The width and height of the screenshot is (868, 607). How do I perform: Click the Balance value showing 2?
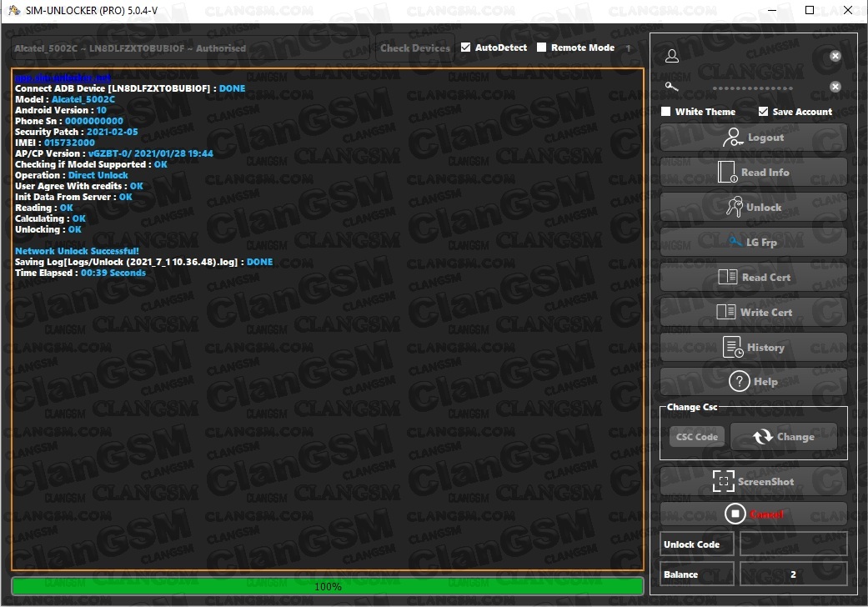(x=793, y=574)
